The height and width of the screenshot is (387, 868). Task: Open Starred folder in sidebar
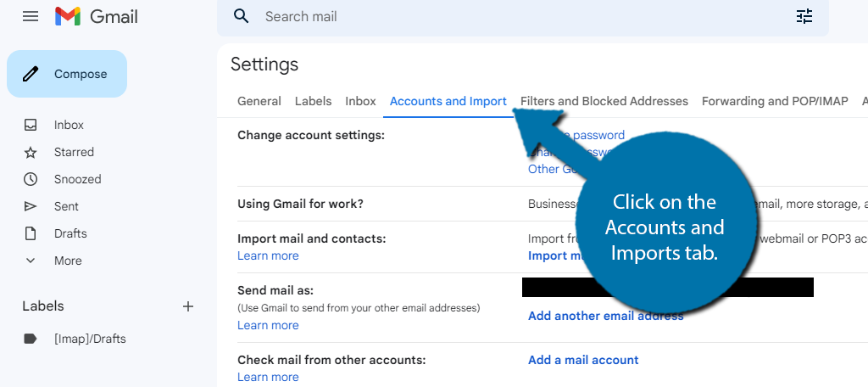pyautogui.click(x=75, y=152)
